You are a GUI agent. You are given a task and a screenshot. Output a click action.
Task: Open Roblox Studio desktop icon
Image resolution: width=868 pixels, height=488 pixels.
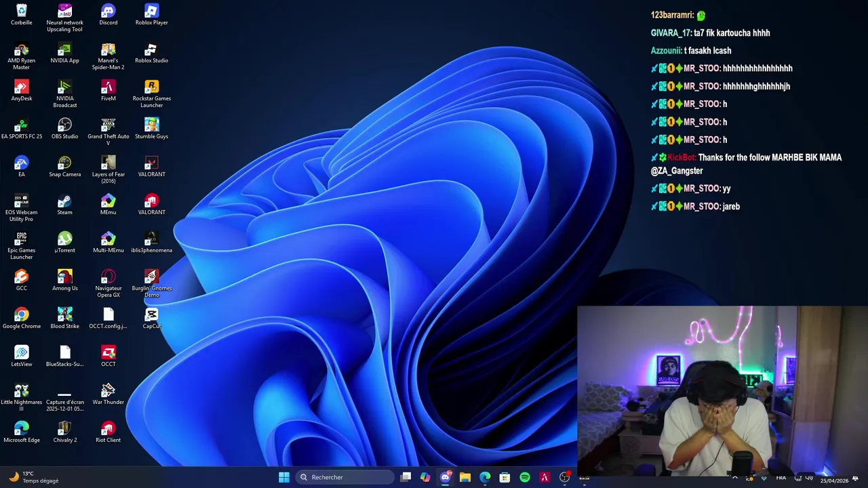(x=152, y=53)
